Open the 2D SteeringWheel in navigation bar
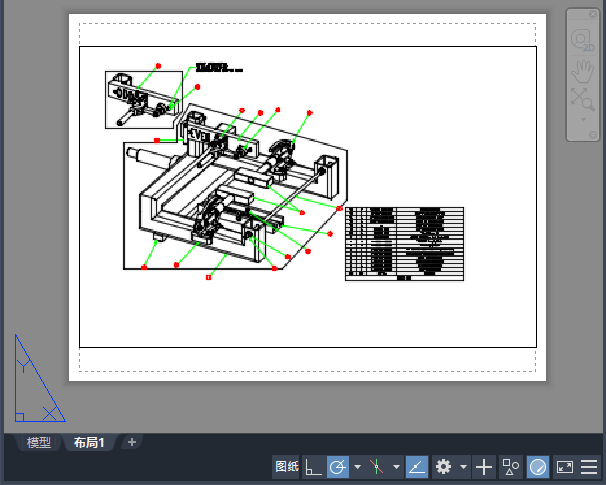The image size is (606, 485). click(583, 39)
